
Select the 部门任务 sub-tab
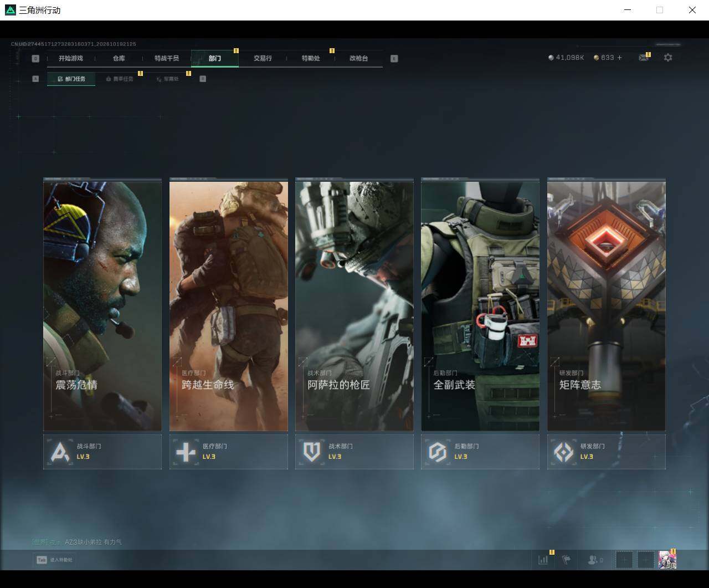(71, 79)
